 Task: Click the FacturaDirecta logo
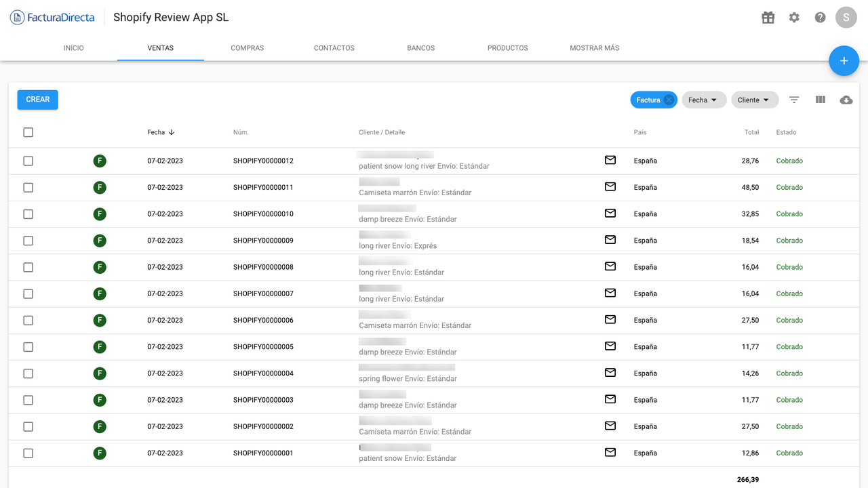pyautogui.click(x=52, y=18)
